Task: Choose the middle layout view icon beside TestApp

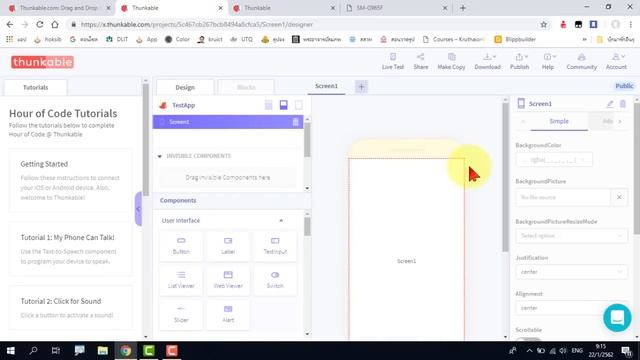Action: click(x=284, y=105)
